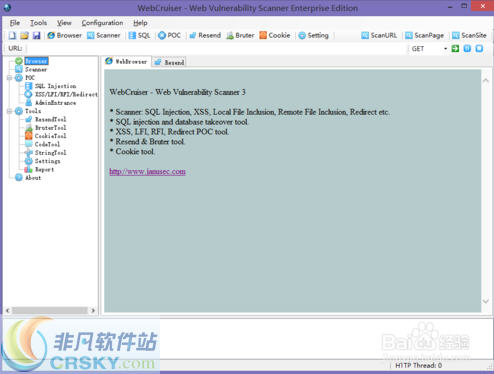Open the POC toolbar button

click(x=169, y=35)
